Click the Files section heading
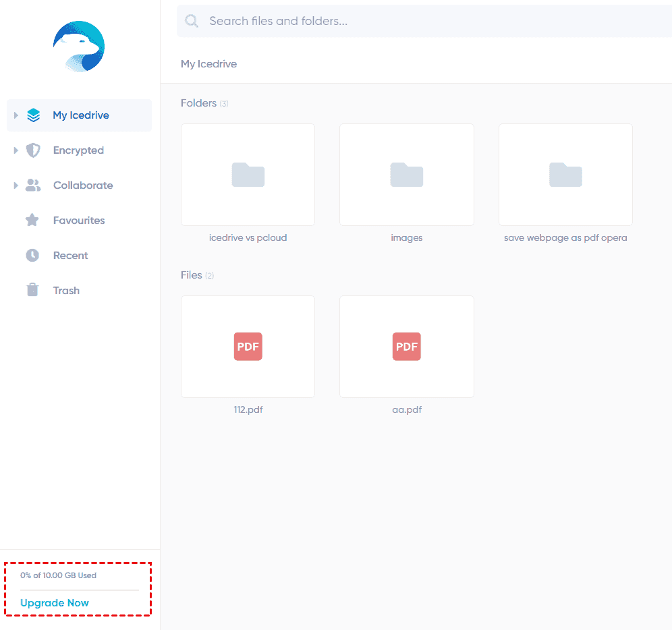 click(191, 275)
